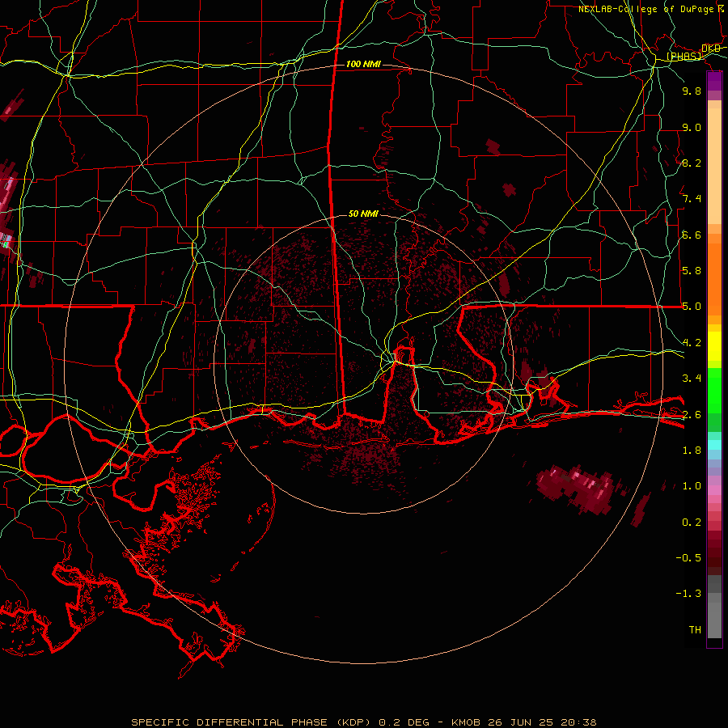Click the 9.0 value on the scale
728x728 pixels.
click(692, 127)
